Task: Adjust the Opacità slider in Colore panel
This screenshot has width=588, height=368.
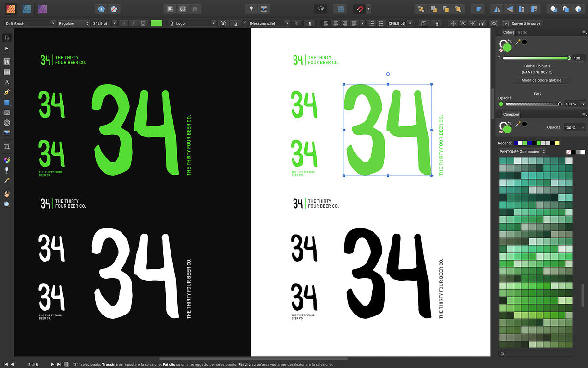Action: [533, 104]
